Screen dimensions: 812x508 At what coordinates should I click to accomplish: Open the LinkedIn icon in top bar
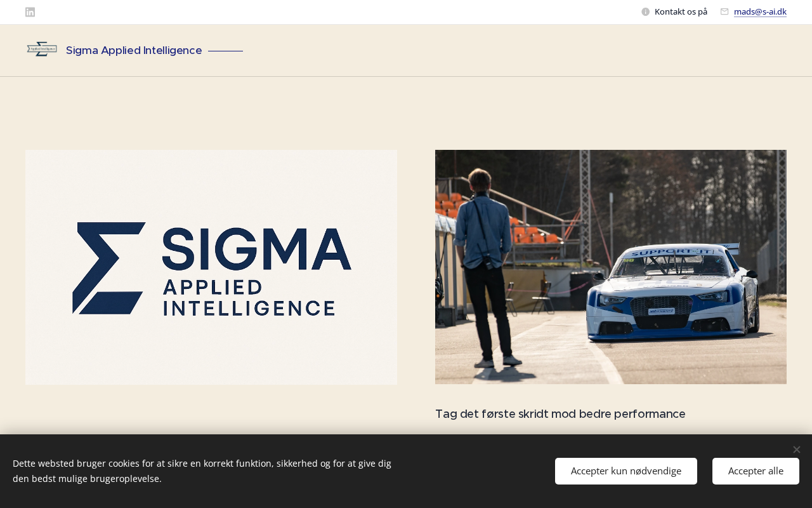click(x=30, y=12)
